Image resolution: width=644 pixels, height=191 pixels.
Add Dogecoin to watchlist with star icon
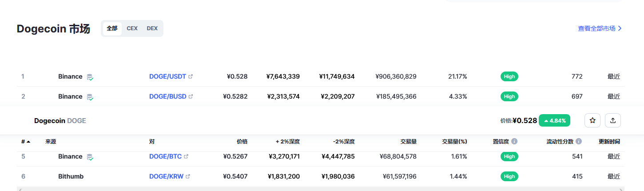[592, 120]
